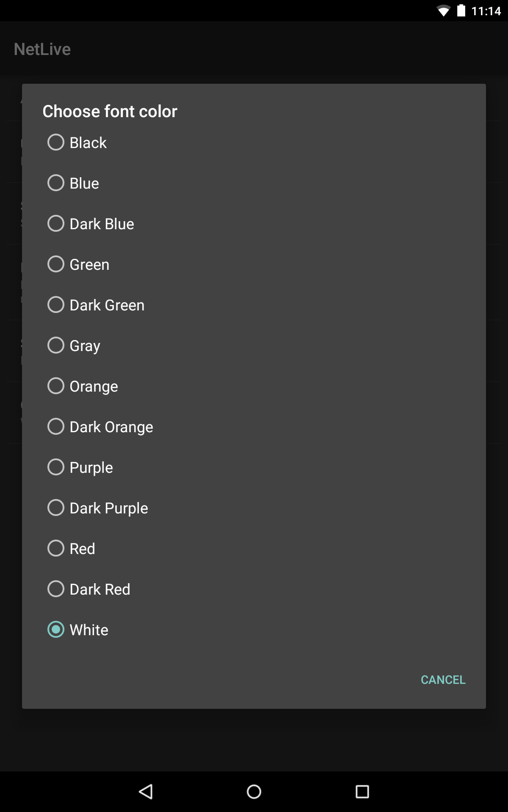Select Green font color
This screenshot has height=812, width=508.
pyautogui.click(x=56, y=264)
